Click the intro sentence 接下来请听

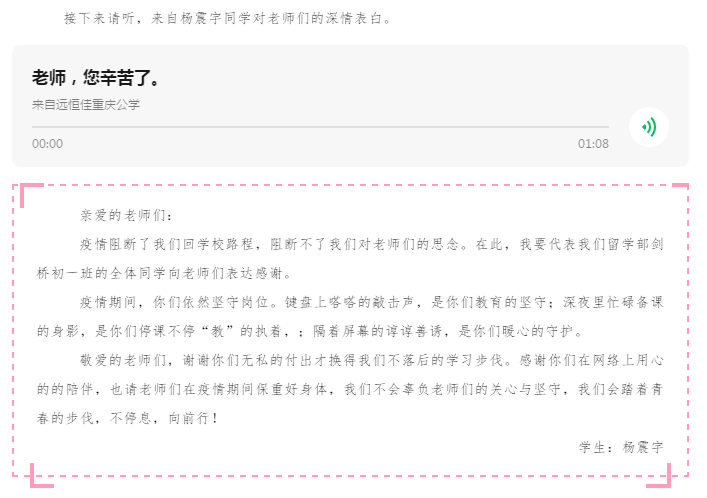(x=99, y=18)
